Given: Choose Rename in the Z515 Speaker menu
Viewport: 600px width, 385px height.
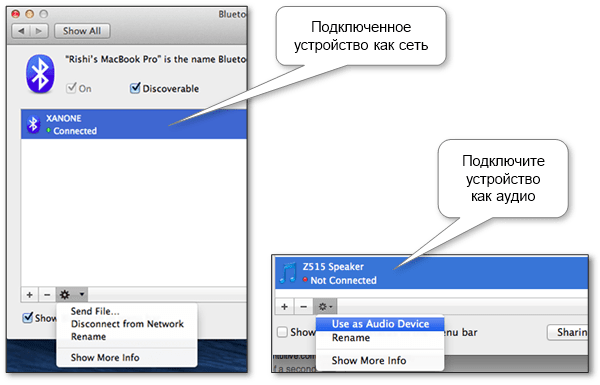Looking at the screenshot, I should [x=351, y=338].
